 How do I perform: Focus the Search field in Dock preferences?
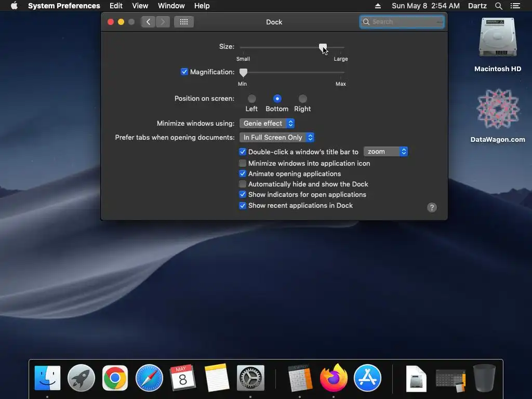point(402,22)
